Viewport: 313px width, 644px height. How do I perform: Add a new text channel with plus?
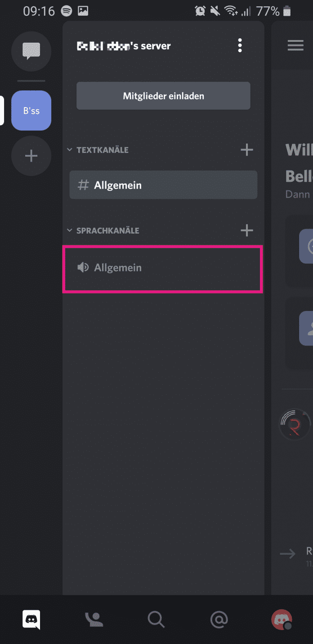pos(247,150)
